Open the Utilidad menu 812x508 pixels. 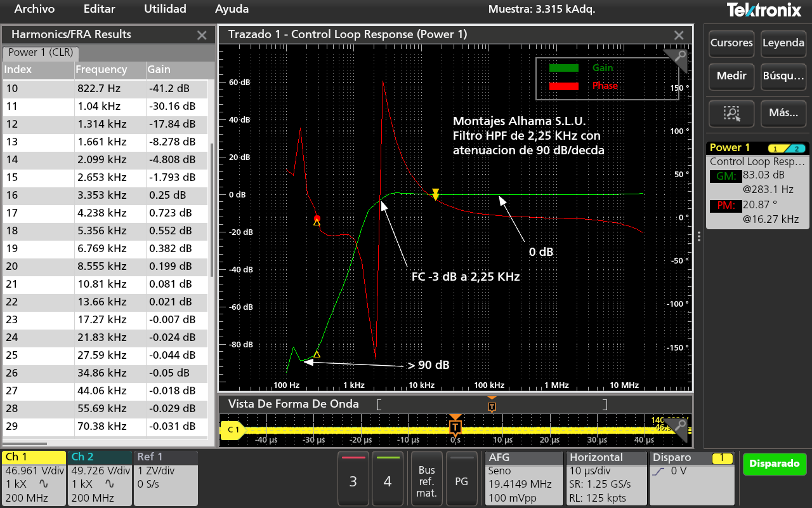pos(165,9)
